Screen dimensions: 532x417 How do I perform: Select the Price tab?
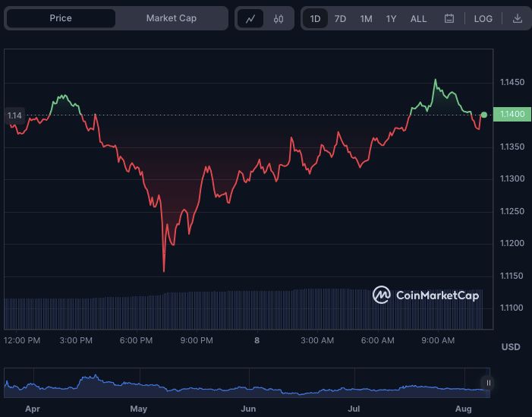(61, 18)
